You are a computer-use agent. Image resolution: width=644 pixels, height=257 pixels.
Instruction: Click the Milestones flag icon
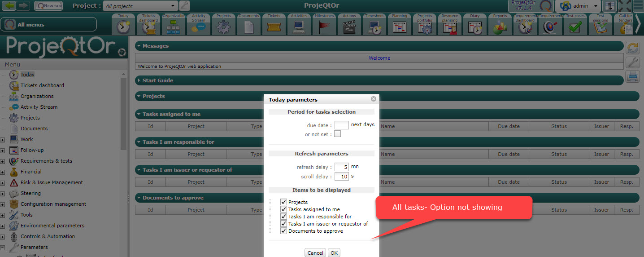(x=324, y=27)
